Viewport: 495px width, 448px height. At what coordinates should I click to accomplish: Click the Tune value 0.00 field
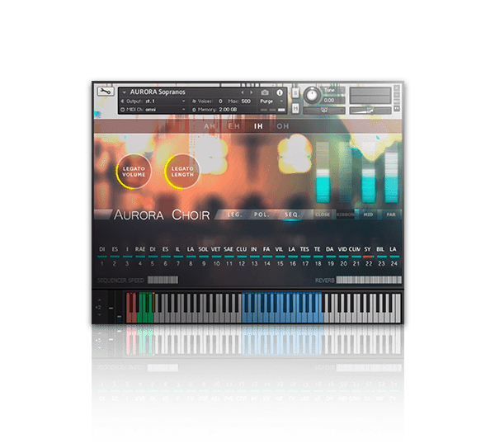click(x=333, y=100)
